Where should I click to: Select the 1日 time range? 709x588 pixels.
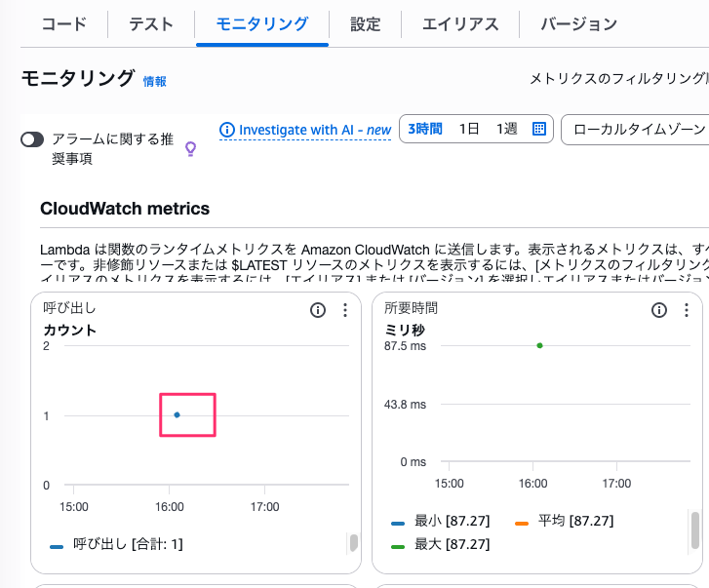[x=469, y=129]
